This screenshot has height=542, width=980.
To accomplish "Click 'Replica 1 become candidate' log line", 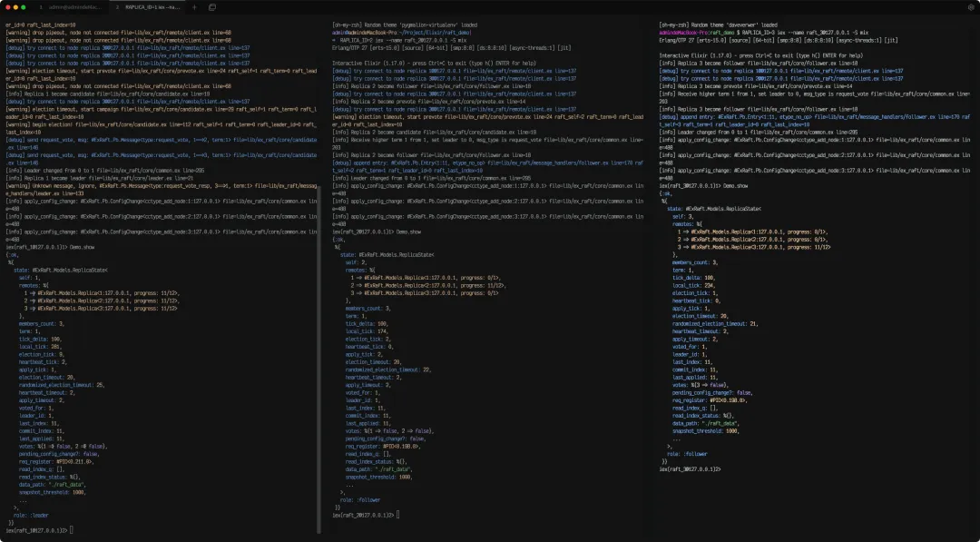I will 107,94.
